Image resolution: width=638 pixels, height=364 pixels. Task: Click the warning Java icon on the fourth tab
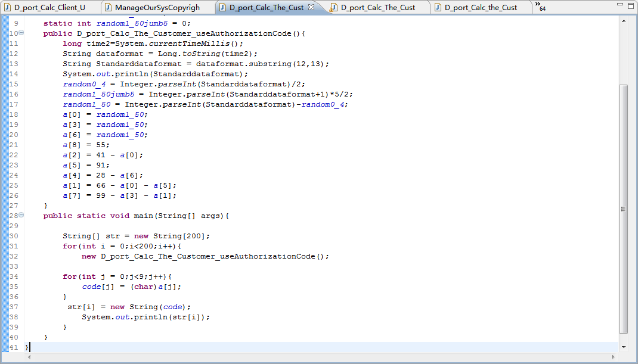pyautogui.click(x=334, y=7)
